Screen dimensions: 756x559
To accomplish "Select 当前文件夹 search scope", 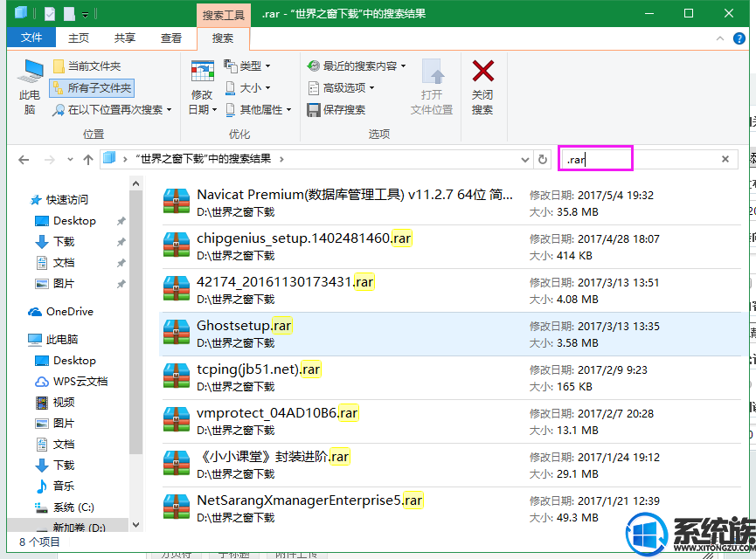I will pyautogui.click(x=87, y=66).
